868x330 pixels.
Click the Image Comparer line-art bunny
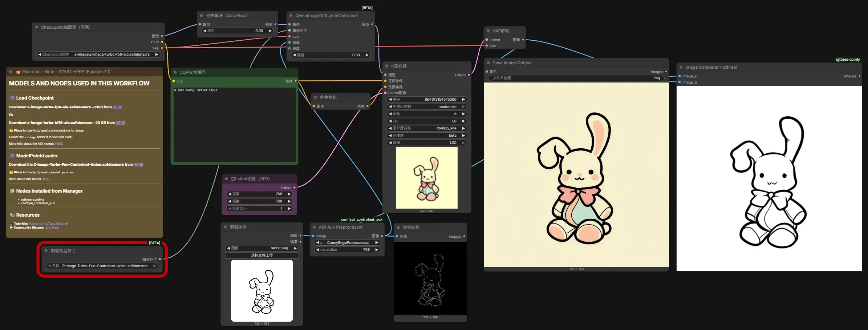[769, 178]
